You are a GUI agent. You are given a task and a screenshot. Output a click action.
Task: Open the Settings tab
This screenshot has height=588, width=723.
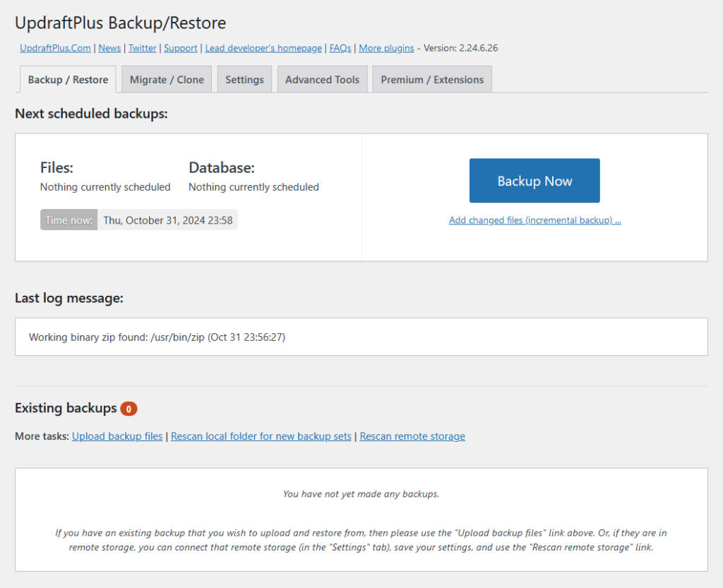coord(244,79)
